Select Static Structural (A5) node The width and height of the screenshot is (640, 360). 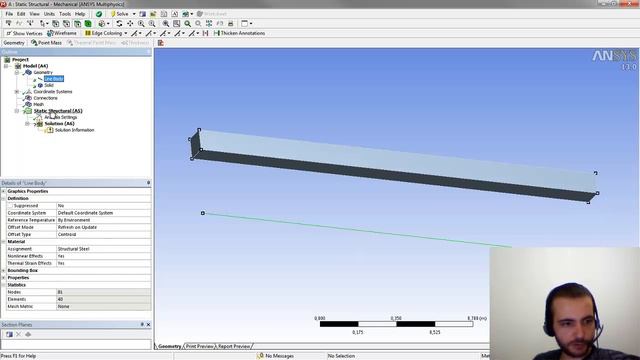(x=58, y=111)
